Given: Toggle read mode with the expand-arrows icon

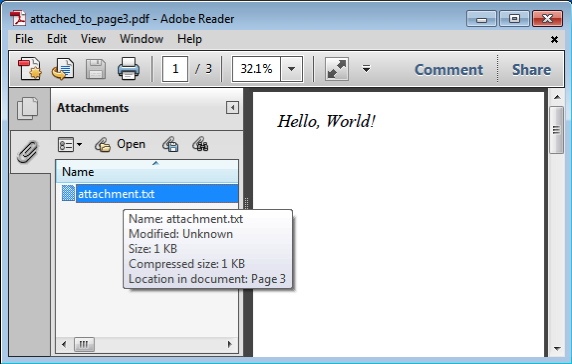Looking at the screenshot, I should 336,69.
